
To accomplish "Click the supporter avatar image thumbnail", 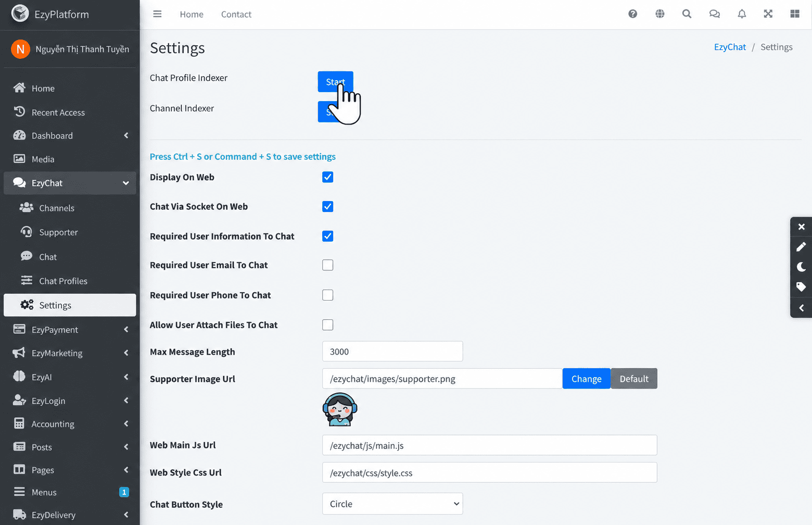I will point(340,409).
